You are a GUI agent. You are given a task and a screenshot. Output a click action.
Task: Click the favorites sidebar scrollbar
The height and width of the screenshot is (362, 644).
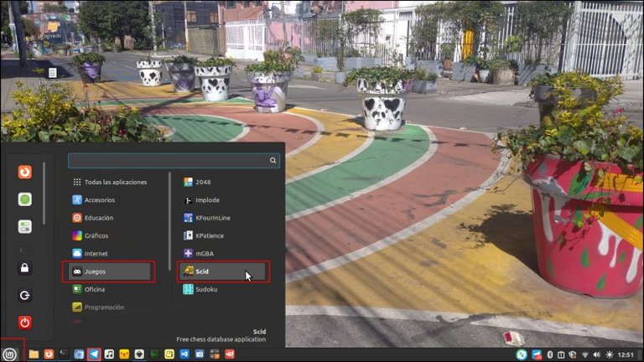coord(44,193)
